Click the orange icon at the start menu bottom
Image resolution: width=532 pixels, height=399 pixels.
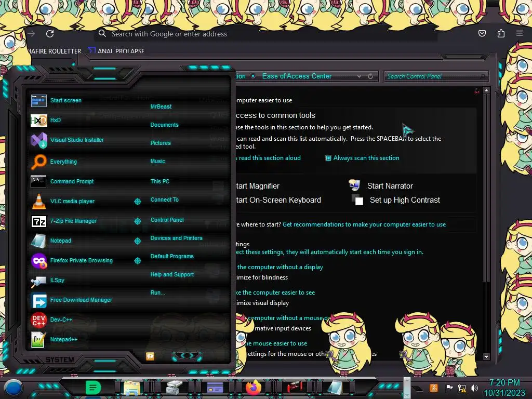150,356
